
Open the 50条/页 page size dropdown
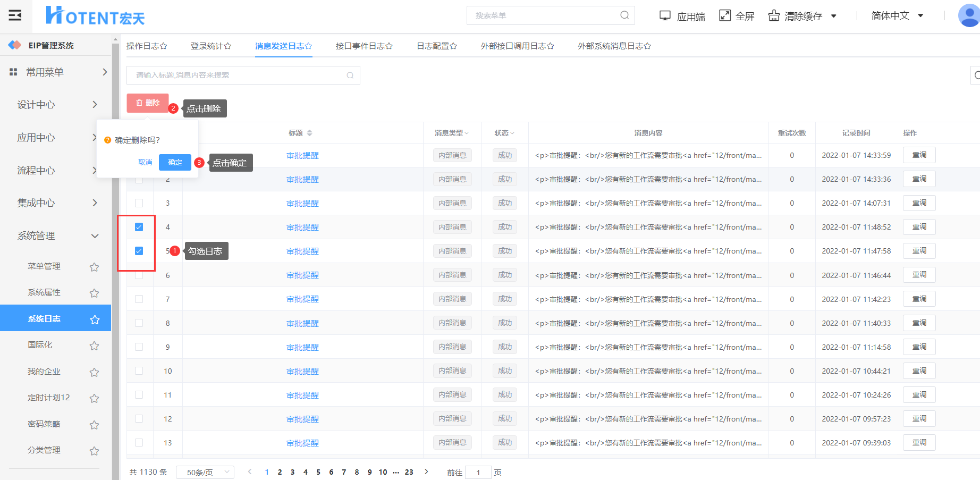pos(205,472)
